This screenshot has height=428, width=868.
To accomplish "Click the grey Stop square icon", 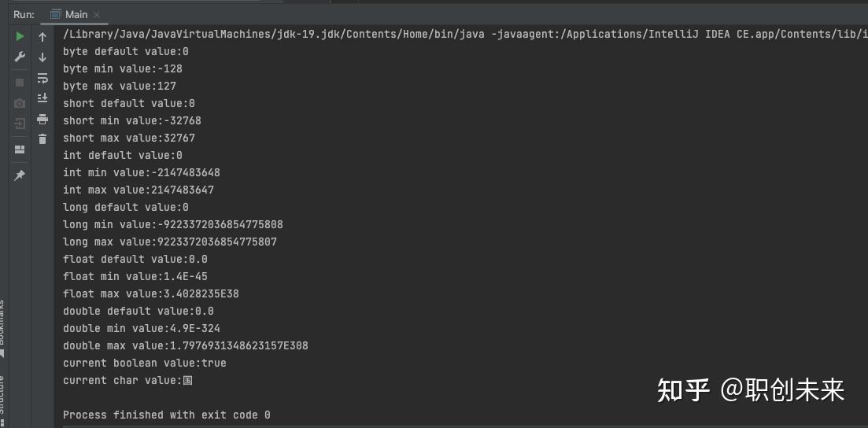I will tap(20, 83).
